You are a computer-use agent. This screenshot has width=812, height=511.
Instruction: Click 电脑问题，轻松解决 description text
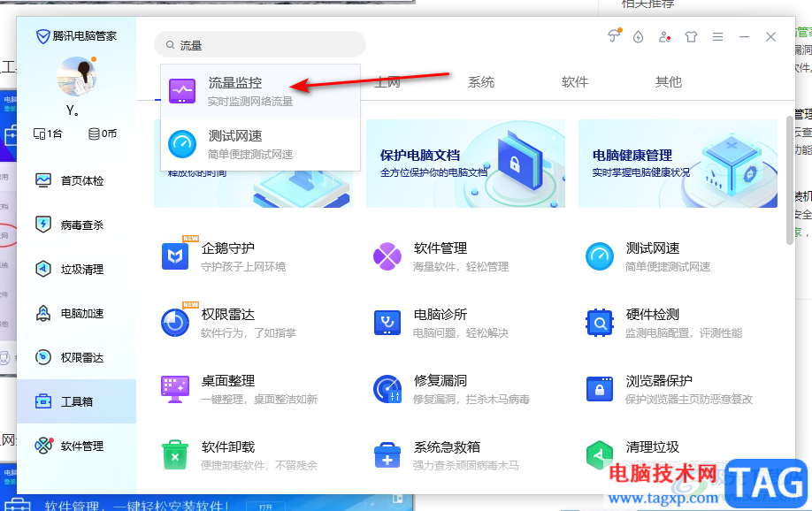[x=461, y=333]
